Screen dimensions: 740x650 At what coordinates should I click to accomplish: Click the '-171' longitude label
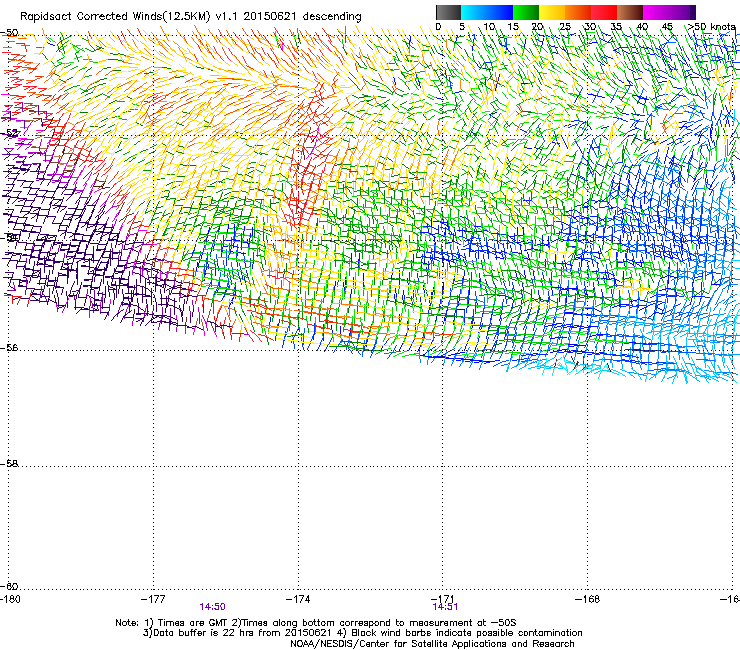coord(443,599)
